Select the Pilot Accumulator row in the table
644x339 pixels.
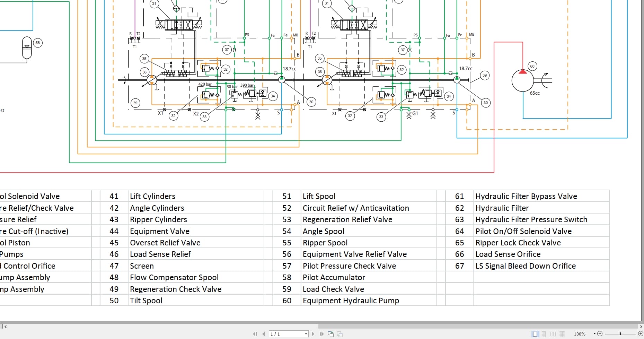(x=334, y=277)
